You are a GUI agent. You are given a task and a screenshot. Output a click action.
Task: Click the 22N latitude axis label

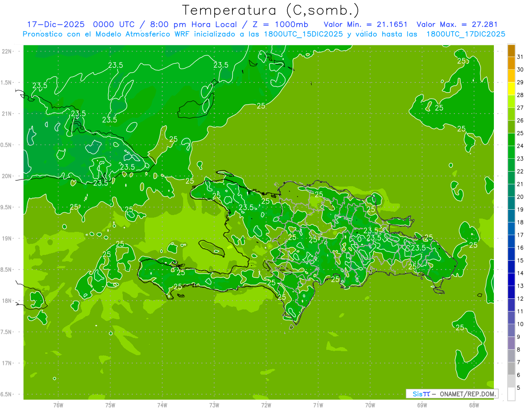click(8, 51)
